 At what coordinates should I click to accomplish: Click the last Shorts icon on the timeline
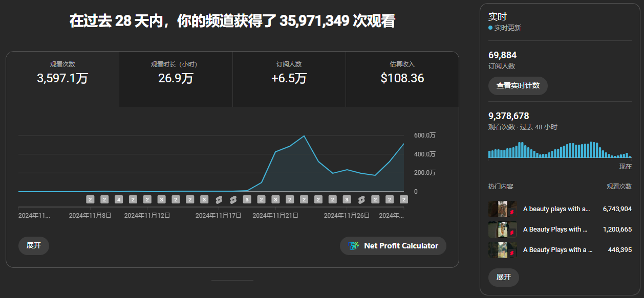coord(362,199)
